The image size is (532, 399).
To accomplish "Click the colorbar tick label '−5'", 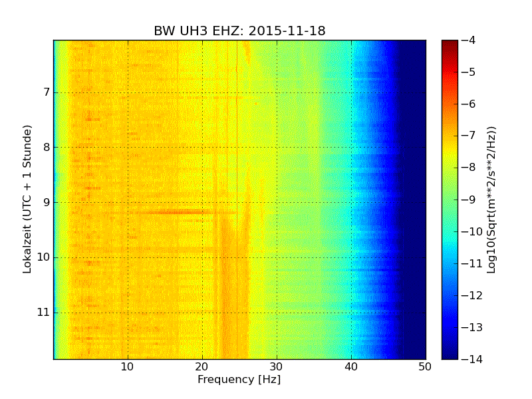I will pyautogui.click(x=469, y=72).
